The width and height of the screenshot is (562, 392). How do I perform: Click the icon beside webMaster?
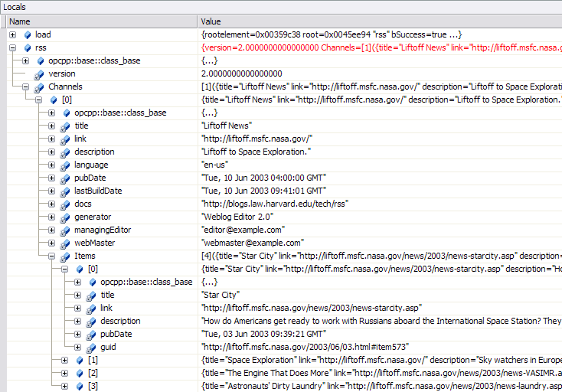(65, 243)
